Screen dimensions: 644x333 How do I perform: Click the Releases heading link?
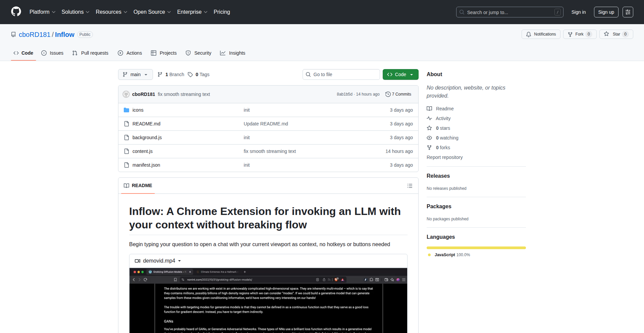click(438, 176)
